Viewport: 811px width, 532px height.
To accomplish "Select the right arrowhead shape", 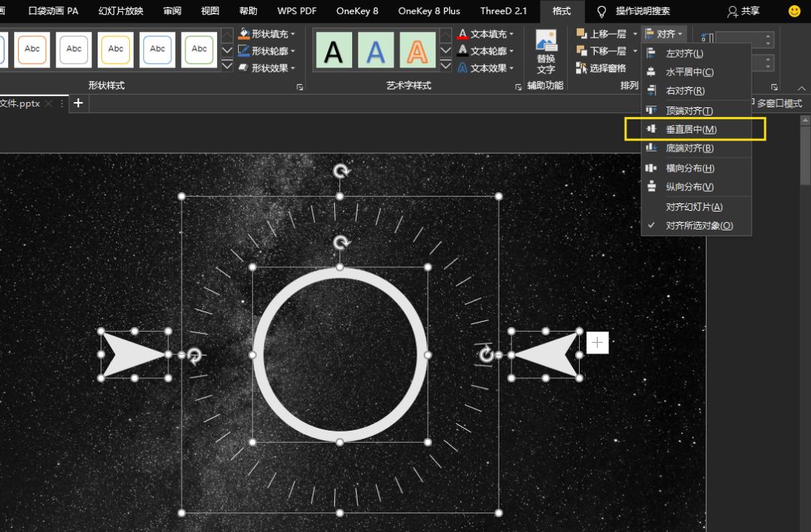I will (546, 355).
